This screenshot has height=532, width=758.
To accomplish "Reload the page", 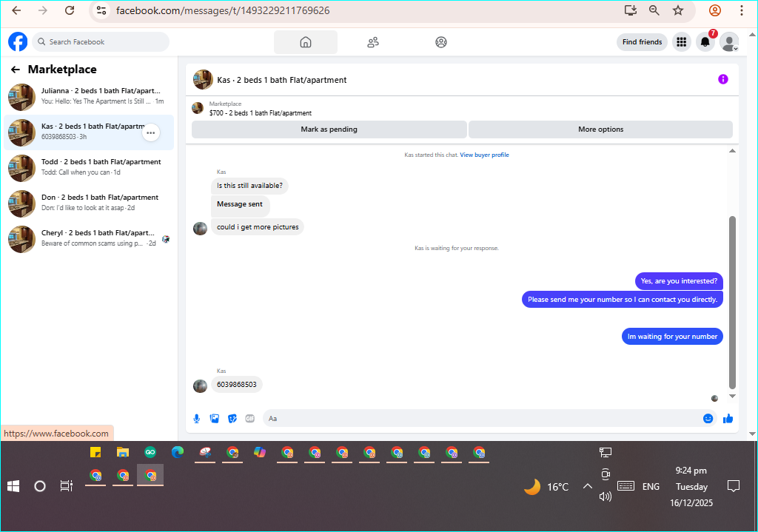I will click(70, 10).
